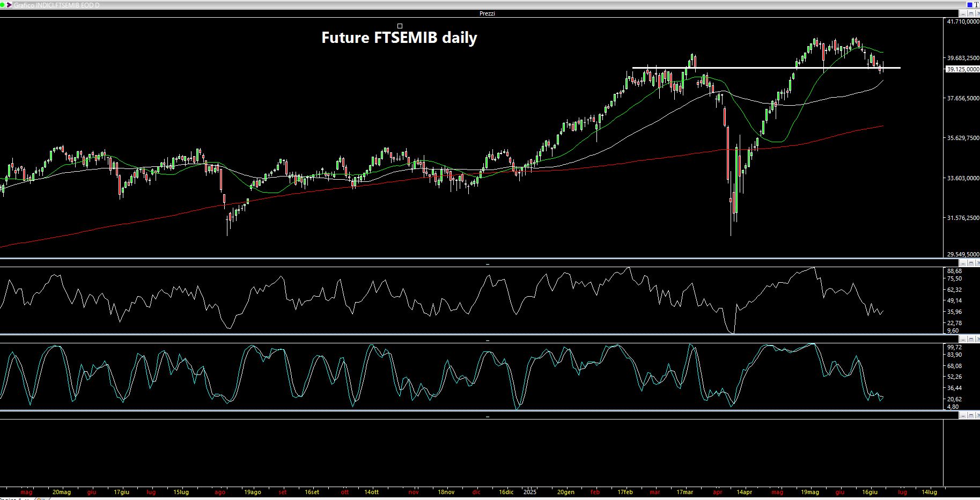Click the 16set date label
This screenshot has width=980, height=500.
point(312,492)
